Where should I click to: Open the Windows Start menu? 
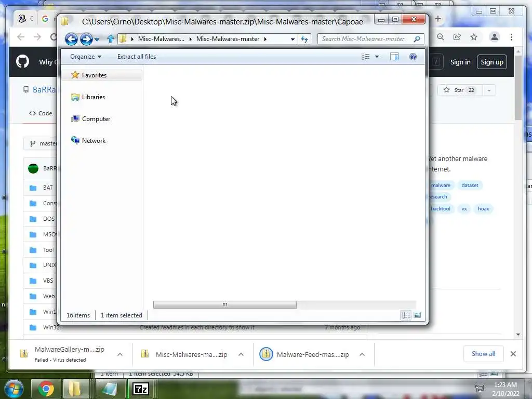pos(14,389)
